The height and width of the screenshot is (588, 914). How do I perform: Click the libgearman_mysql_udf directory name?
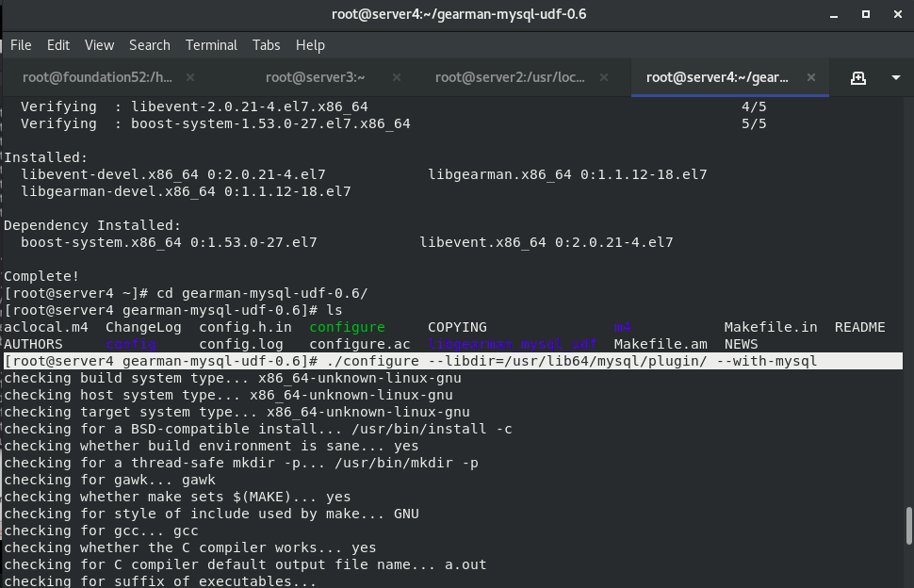[513, 344]
